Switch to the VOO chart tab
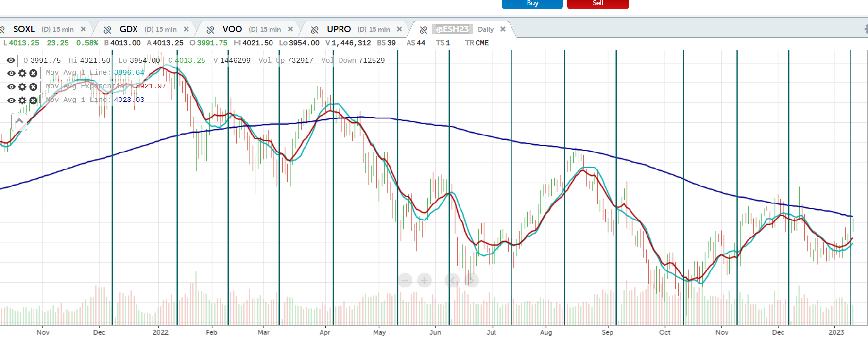 (232, 29)
